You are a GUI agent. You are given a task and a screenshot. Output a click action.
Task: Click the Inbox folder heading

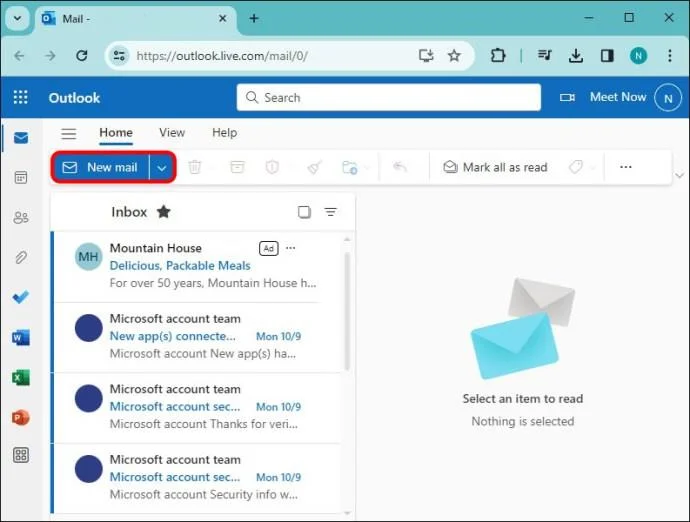coord(129,212)
